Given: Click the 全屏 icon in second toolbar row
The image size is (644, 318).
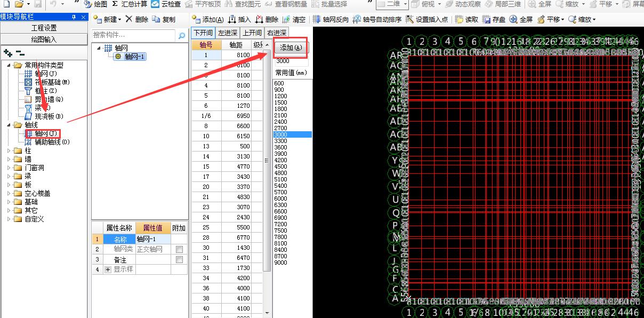Looking at the screenshot, I should pyautogui.click(x=513, y=20).
